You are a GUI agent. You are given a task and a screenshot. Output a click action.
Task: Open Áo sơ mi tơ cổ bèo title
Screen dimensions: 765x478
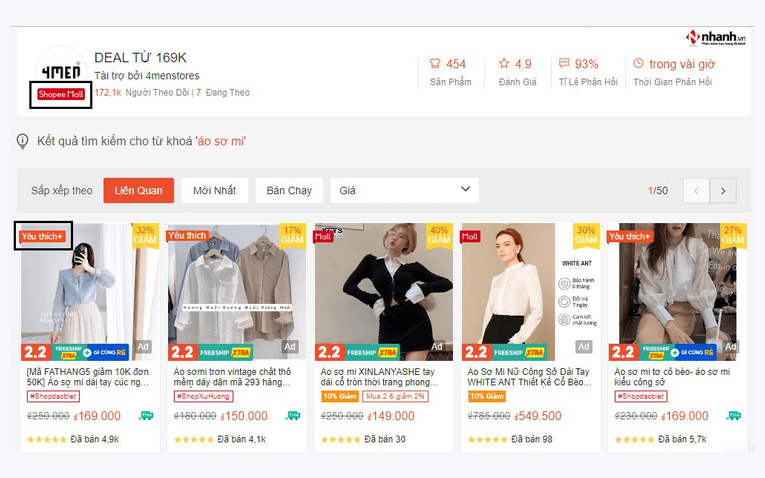672,377
